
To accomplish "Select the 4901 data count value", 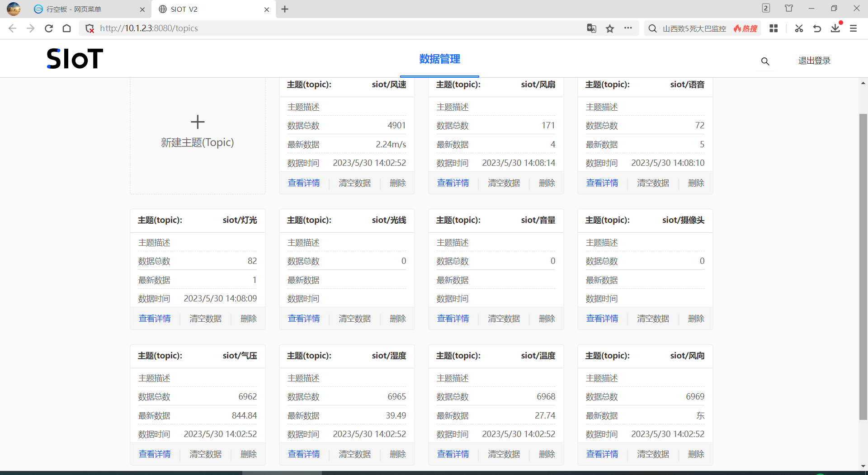I will tap(397, 125).
